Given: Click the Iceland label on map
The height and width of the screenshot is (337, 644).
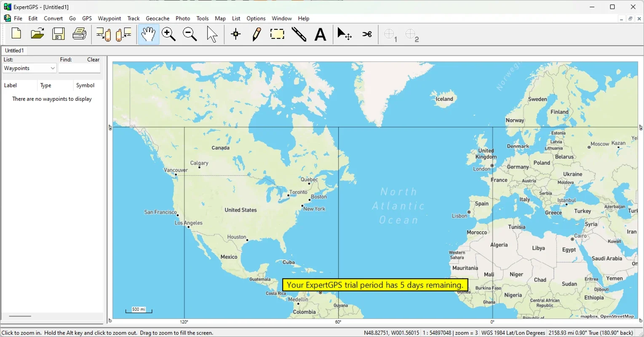Looking at the screenshot, I should coord(444,99).
